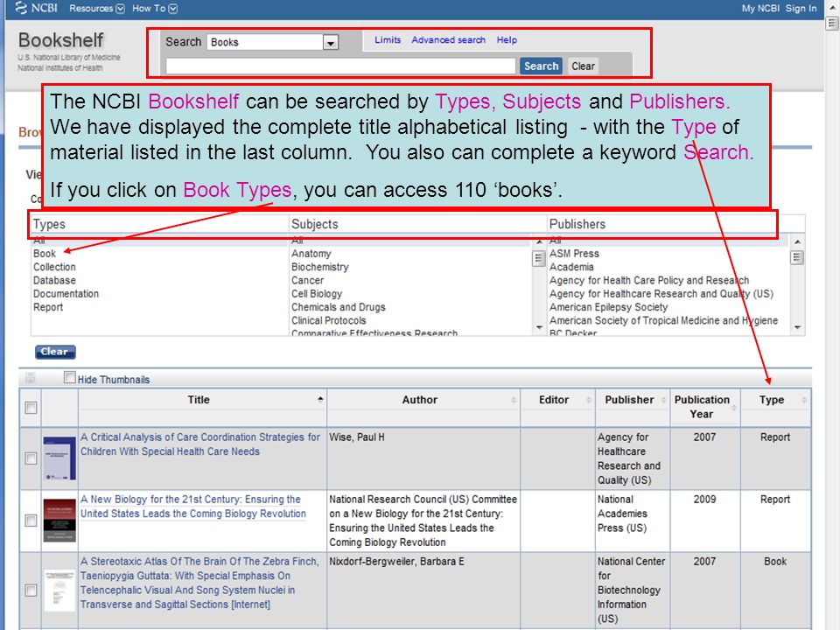The width and height of the screenshot is (840, 630).
Task: Toggle the Hide Thumbnails checkbox
Action: tap(70, 378)
